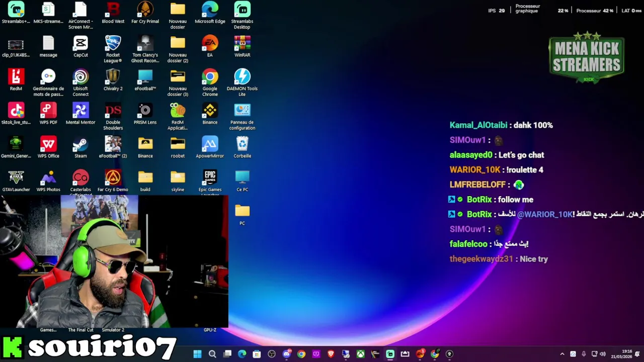Open Task View from the taskbar

[227, 354]
